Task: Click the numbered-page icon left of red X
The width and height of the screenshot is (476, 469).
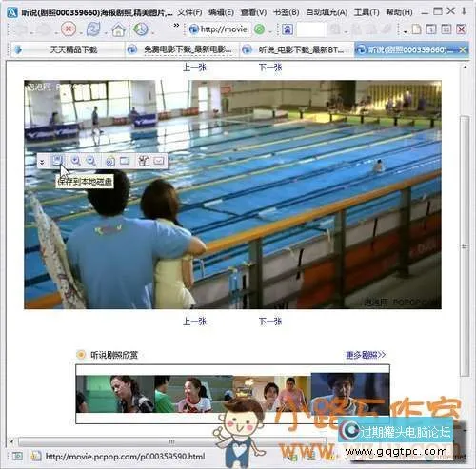Action: [x=446, y=29]
